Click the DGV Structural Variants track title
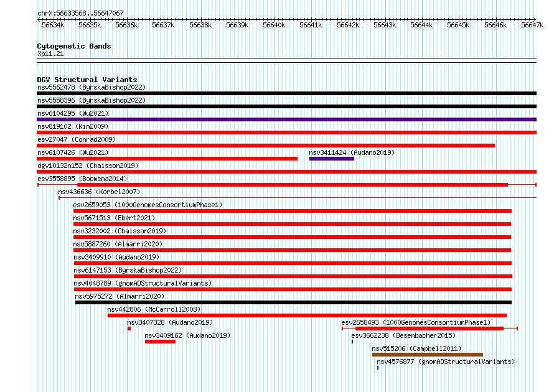 pyautogui.click(x=87, y=80)
